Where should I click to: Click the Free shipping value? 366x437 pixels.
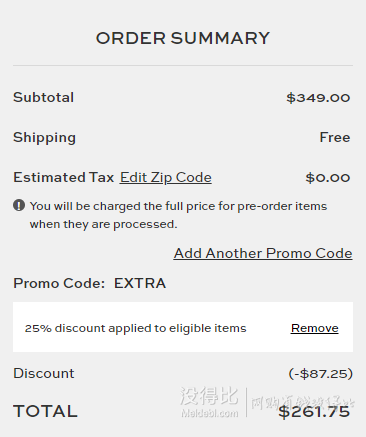[x=335, y=137]
